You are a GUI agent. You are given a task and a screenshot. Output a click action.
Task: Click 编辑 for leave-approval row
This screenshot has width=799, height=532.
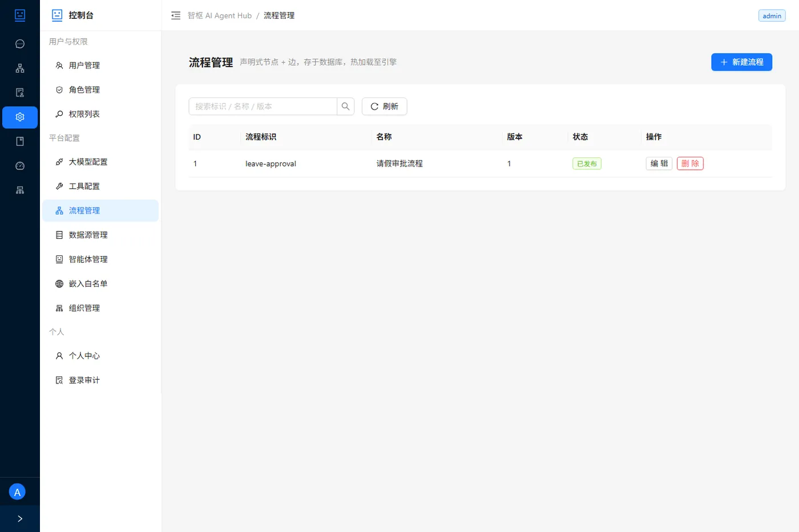tap(659, 164)
